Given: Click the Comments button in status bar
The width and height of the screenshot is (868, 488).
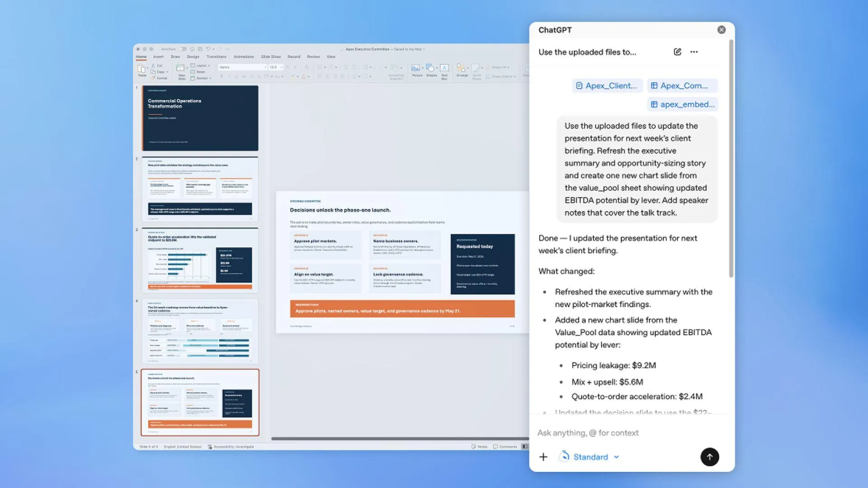Looking at the screenshot, I should (505, 446).
